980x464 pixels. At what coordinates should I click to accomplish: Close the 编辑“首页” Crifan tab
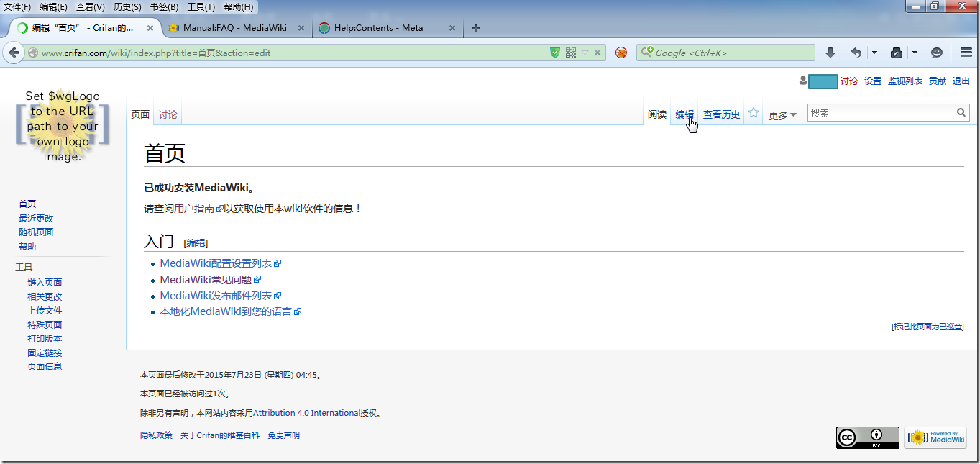[x=150, y=28]
